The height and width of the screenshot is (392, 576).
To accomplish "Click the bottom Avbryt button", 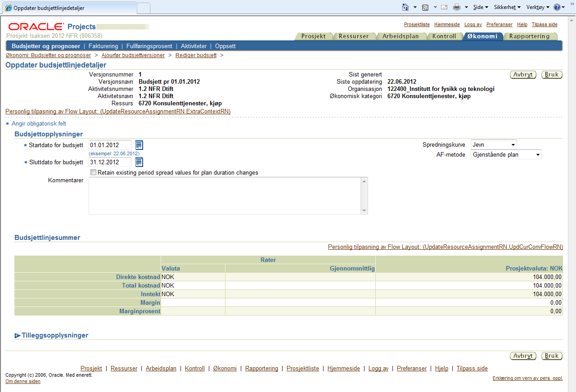I will pos(523,356).
